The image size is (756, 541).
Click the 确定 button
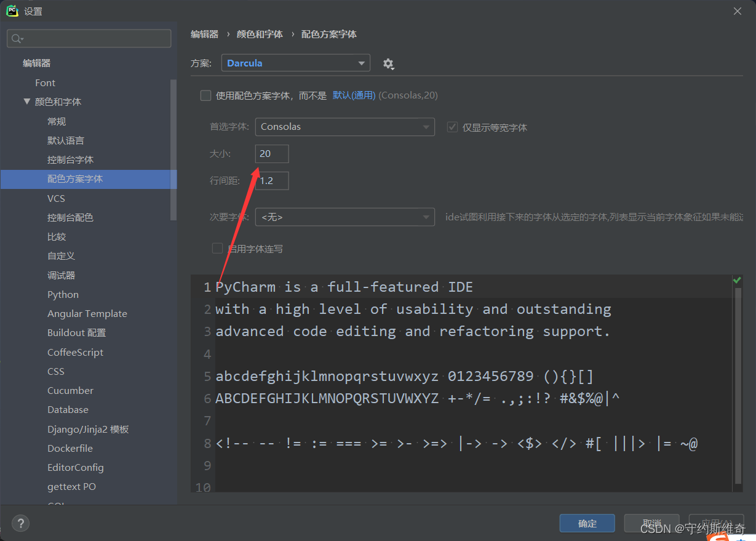point(587,523)
